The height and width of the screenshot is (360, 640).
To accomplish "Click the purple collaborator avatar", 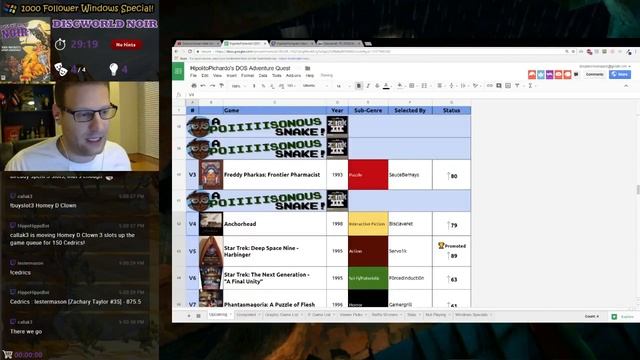I will [549, 75].
